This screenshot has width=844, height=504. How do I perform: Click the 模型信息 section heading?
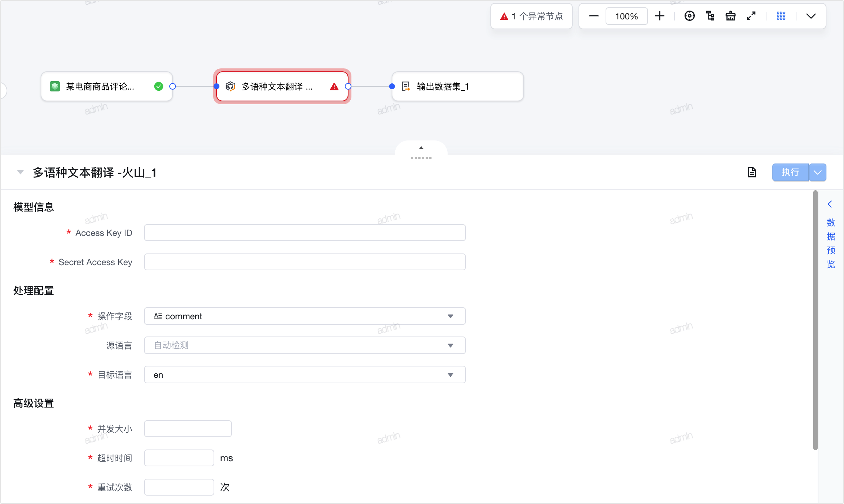[x=34, y=207]
